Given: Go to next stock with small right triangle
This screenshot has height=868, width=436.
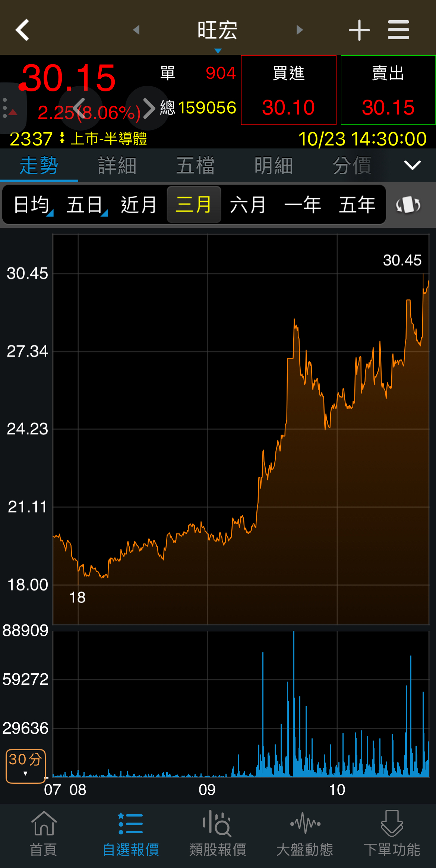Looking at the screenshot, I should pyautogui.click(x=300, y=30).
